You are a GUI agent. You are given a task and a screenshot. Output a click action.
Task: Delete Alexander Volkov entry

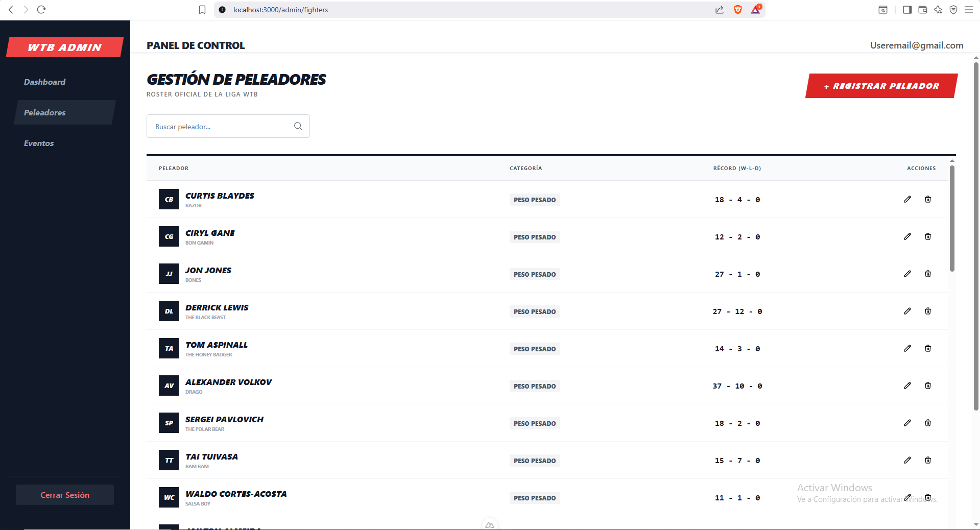927,386
